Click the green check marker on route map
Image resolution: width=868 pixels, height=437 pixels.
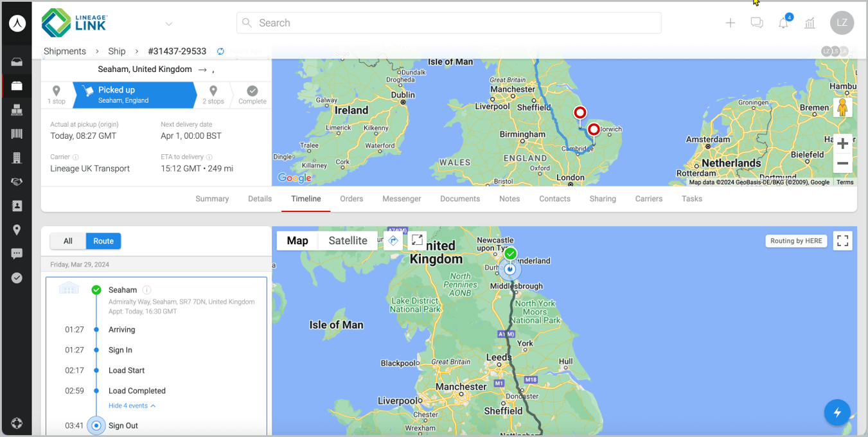[x=510, y=254]
